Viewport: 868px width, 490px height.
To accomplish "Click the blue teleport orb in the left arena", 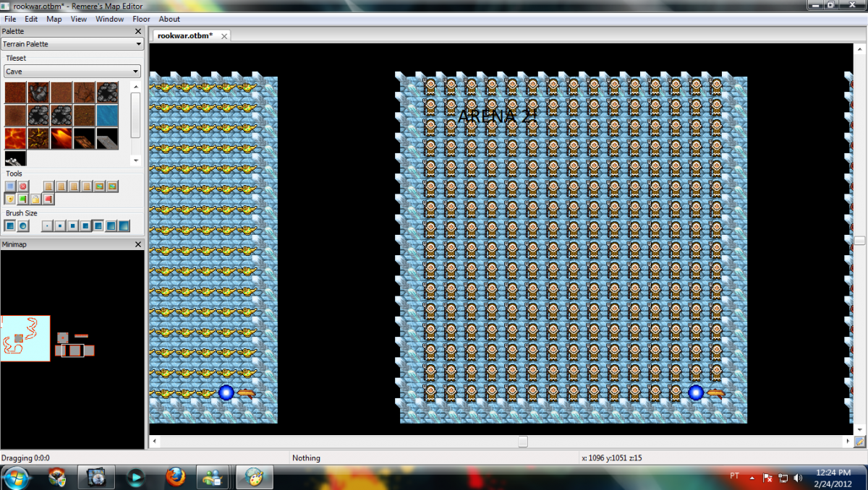I will pyautogui.click(x=226, y=392).
